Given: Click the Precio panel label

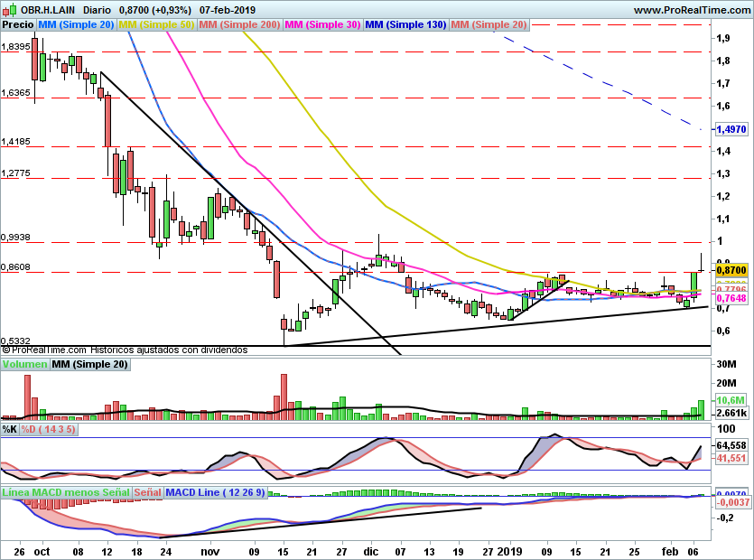Looking at the screenshot, I should click(x=18, y=24).
